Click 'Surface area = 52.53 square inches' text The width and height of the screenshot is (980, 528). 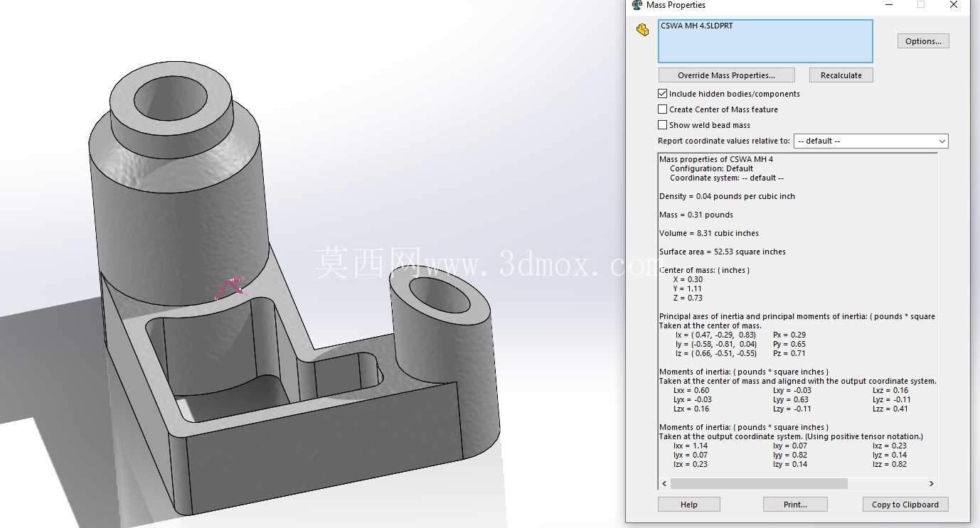click(x=723, y=252)
